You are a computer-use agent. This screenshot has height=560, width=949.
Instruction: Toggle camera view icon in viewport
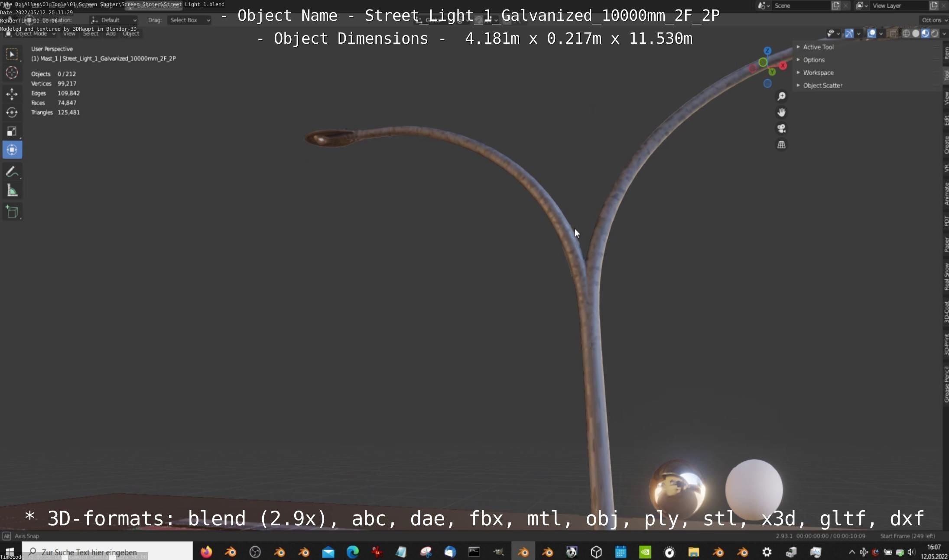click(781, 129)
